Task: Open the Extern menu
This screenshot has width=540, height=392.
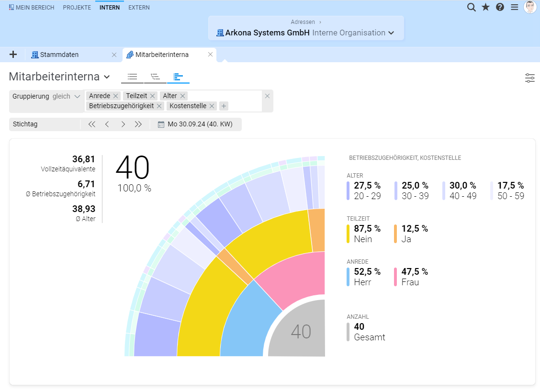Action: coord(139,7)
